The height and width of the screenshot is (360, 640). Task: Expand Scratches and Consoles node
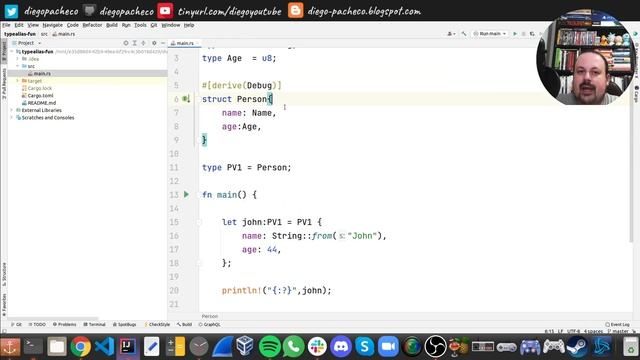[x=12, y=118]
